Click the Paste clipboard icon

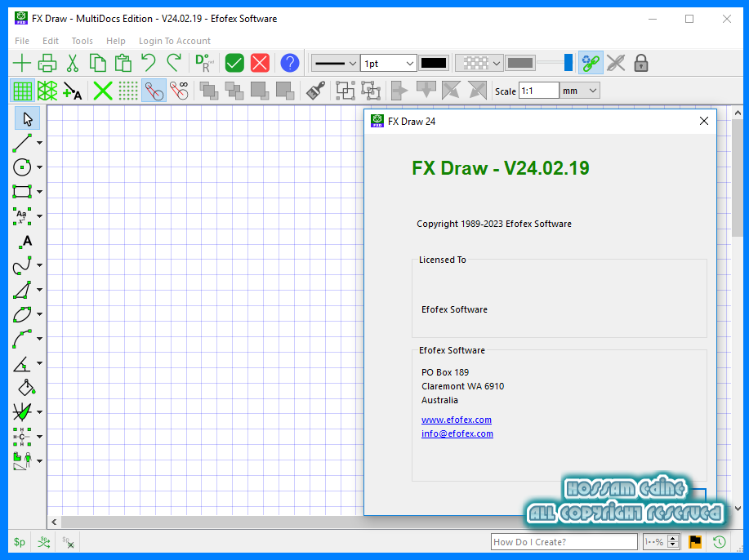[123, 63]
